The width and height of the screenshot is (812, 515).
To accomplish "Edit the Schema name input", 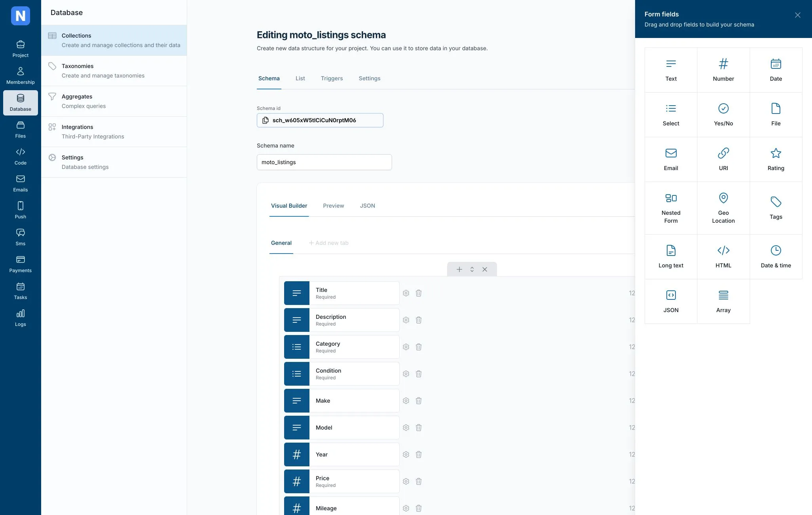I will pos(324,162).
